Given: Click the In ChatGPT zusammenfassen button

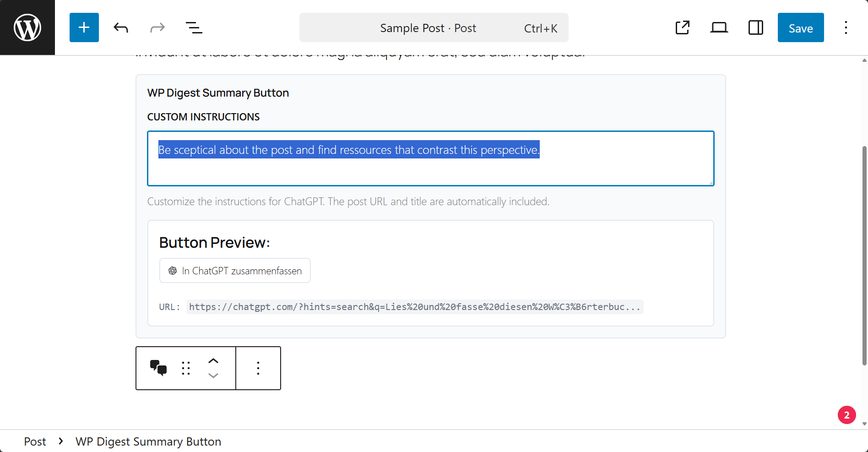Looking at the screenshot, I should coord(235,271).
